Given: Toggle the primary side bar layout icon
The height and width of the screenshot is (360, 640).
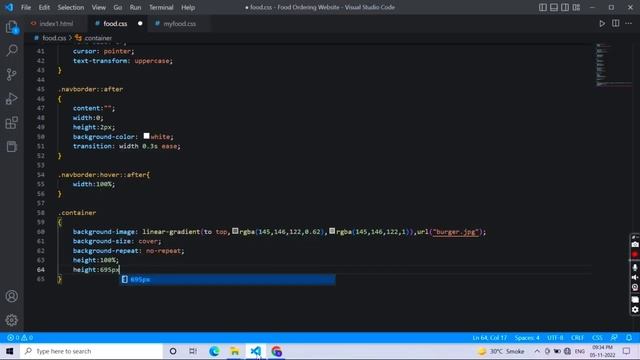Looking at the screenshot, I should tap(542, 7).
